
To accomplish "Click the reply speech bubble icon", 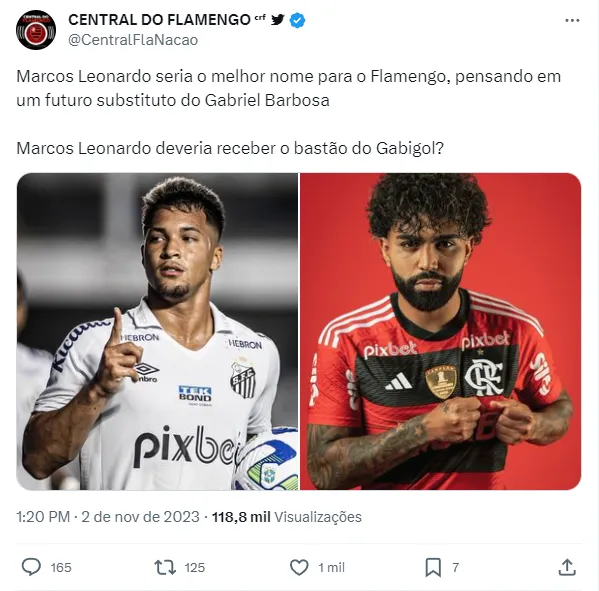I will [x=31, y=567].
